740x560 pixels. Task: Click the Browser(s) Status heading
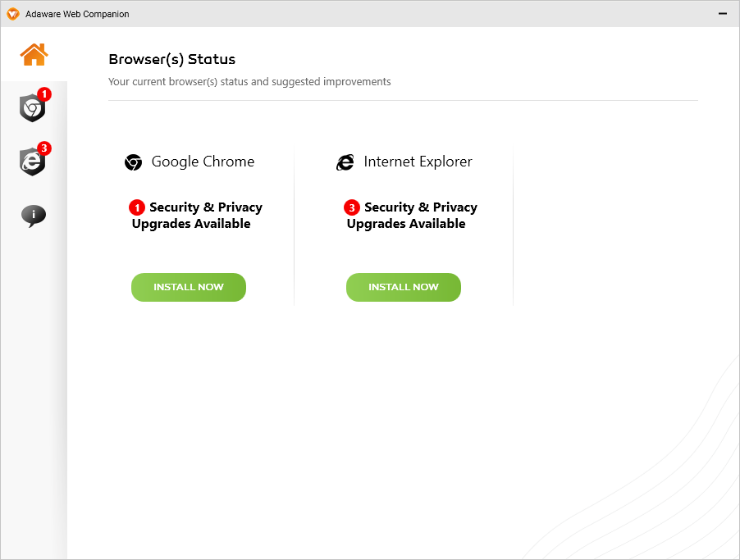(171, 59)
